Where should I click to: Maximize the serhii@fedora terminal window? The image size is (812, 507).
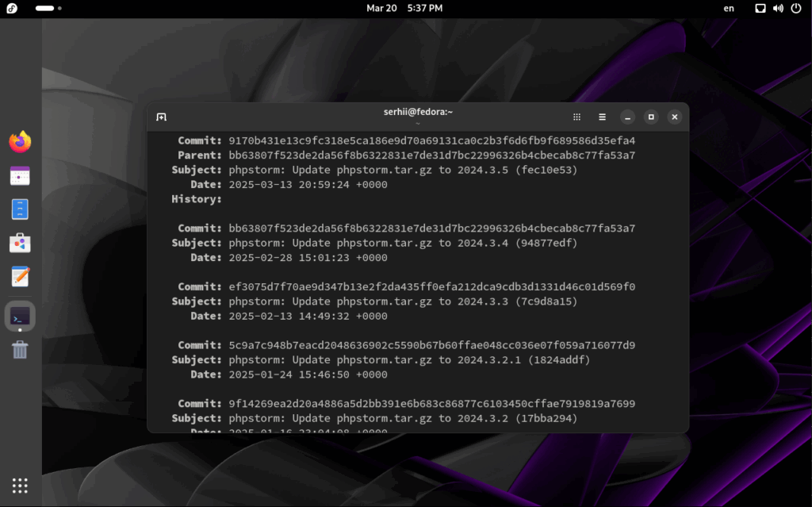pos(651,117)
